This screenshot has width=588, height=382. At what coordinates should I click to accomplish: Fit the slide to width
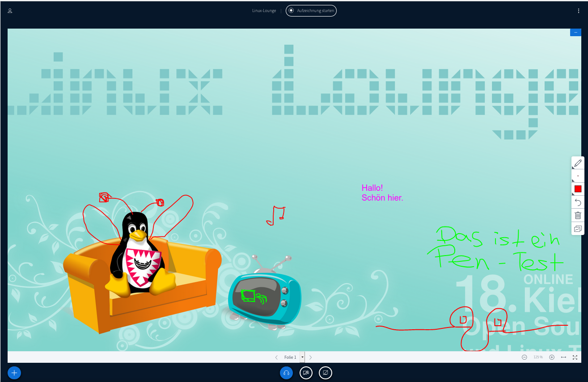[x=563, y=357]
